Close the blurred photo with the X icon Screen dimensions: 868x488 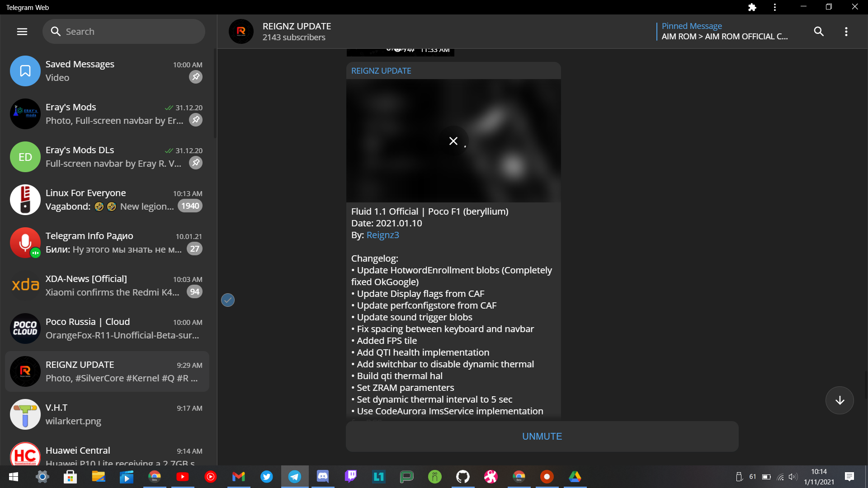click(454, 141)
